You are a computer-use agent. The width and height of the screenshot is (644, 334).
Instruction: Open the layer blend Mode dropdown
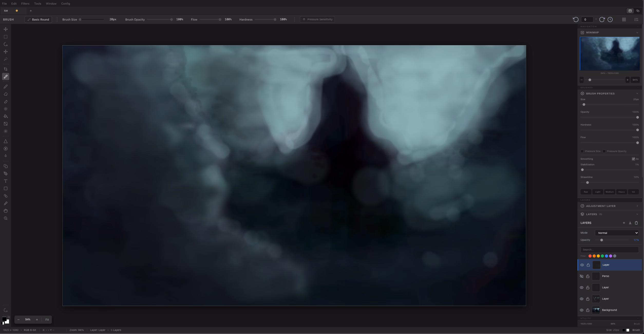617,233
